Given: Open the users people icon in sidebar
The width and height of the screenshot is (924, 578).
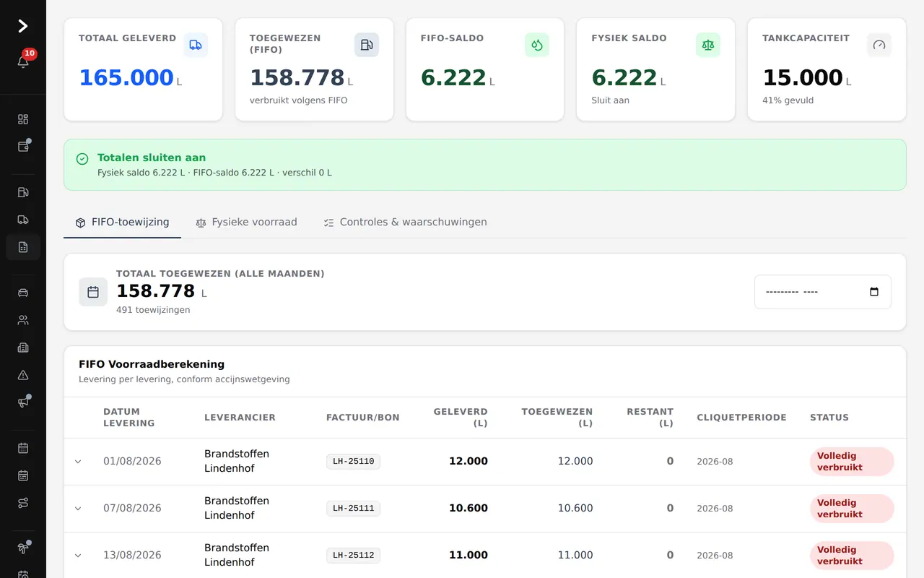Looking at the screenshot, I should click(x=23, y=320).
